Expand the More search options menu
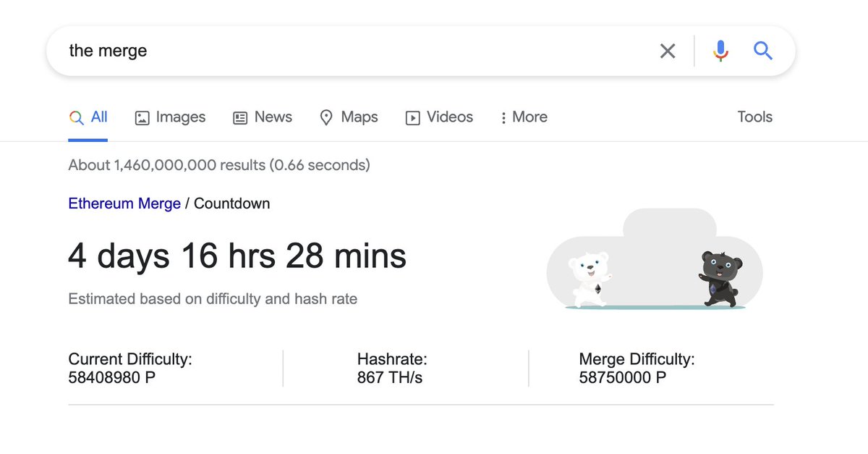The height and width of the screenshot is (454, 868). coord(524,117)
